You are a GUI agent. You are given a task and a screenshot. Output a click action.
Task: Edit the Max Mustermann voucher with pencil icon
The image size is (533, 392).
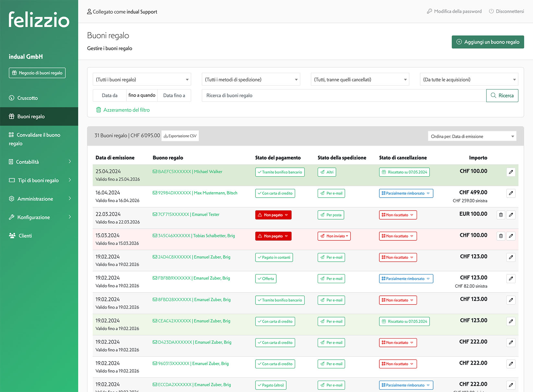pos(511,193)
